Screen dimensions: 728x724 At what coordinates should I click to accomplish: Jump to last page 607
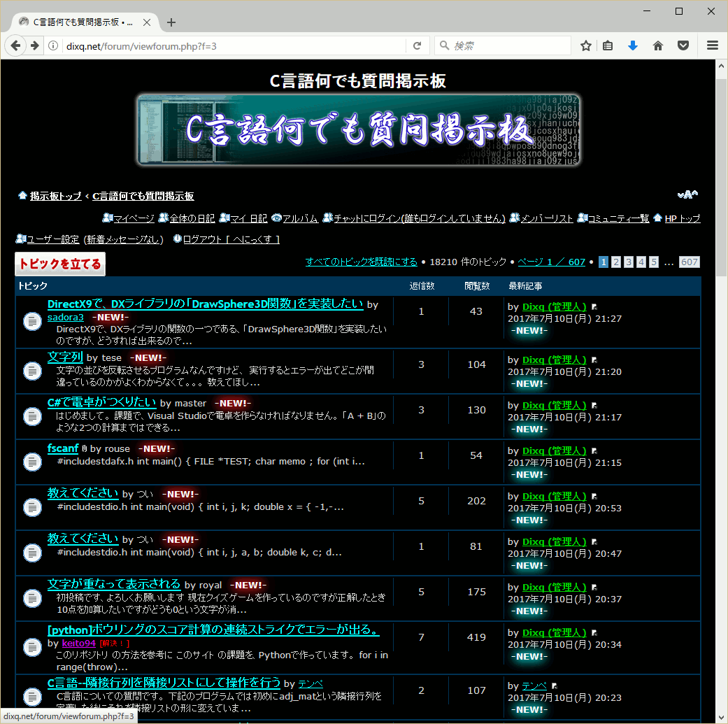pyautogui.click(x=689, y=262)
